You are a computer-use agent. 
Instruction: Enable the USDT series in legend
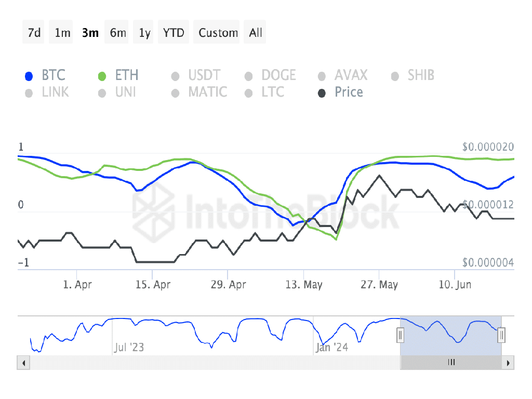click(204, 76)
